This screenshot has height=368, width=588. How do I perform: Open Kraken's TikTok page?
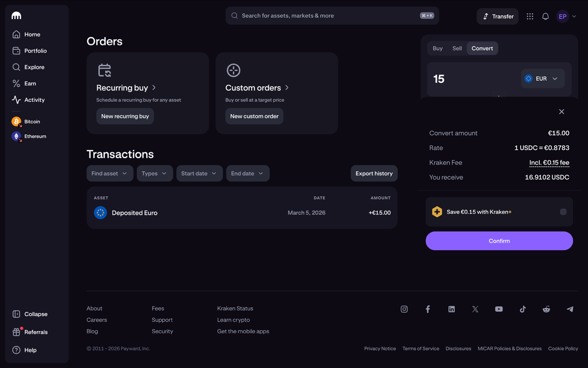tap(523, 309)
